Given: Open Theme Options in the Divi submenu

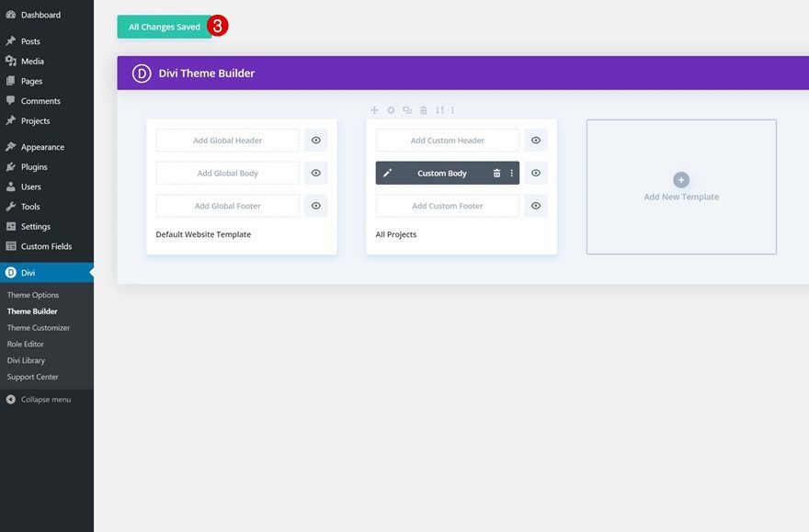Looking at the screenshot, I should (32, 294).
